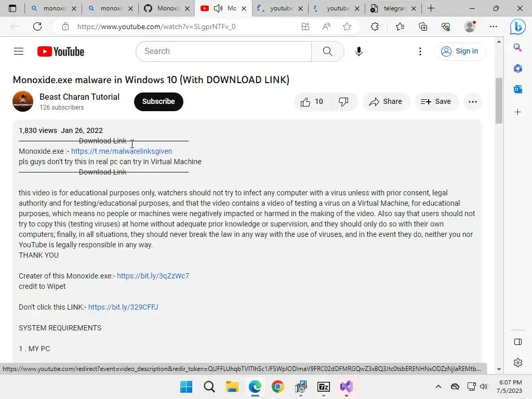Image resolution: width=532 pixels, height=399 pixels.
Task: Click the page vertical scrollbar thumb
Action: click(x=499, y=101)
